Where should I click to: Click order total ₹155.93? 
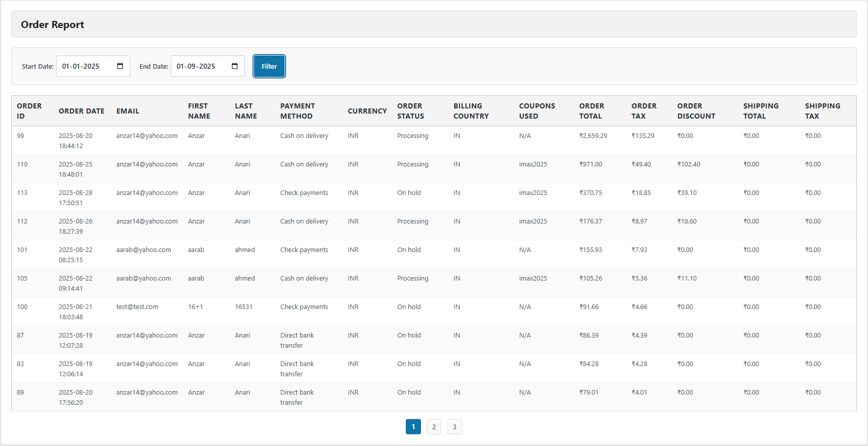point(591,250)
